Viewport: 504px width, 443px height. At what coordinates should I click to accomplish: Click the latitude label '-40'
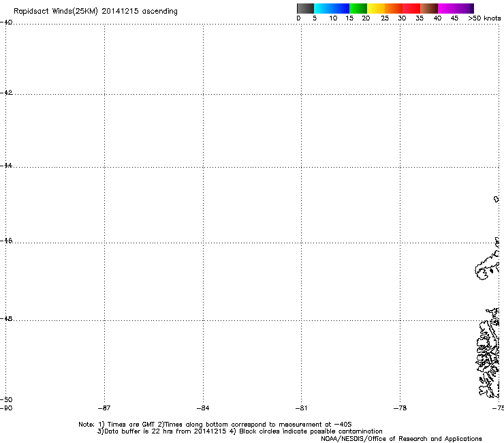6,22
